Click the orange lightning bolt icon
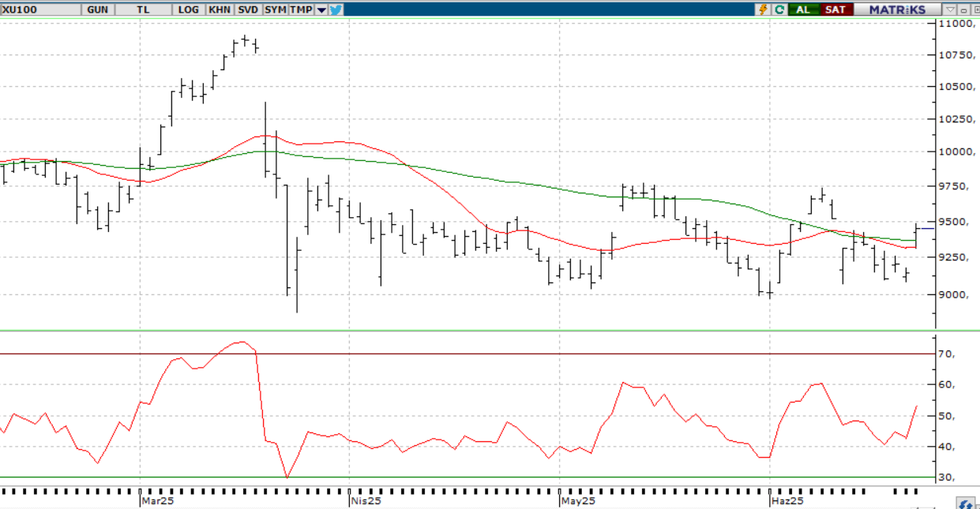This screenshot has width=980, height=509. 763,9
